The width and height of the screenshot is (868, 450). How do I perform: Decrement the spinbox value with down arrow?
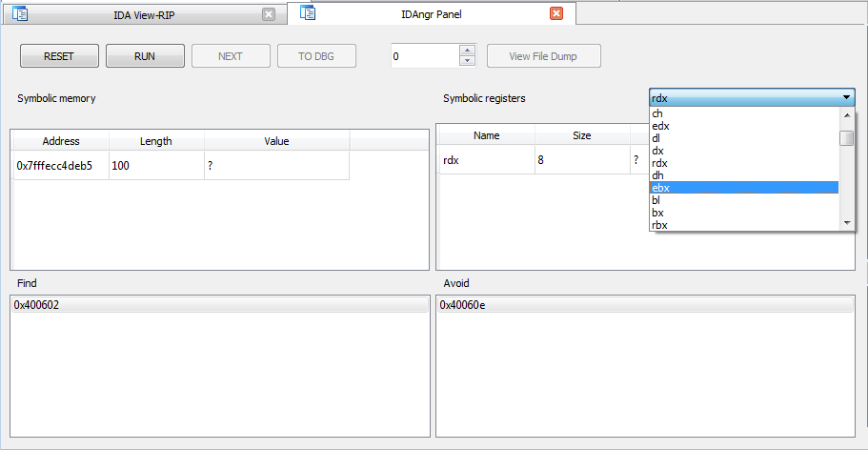coord(467,62)
